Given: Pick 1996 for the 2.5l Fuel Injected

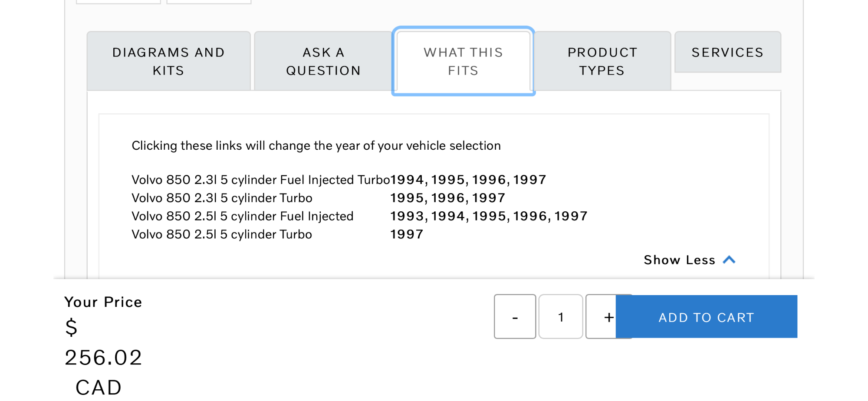Looking at the screenshot, I should click(530, 216).
